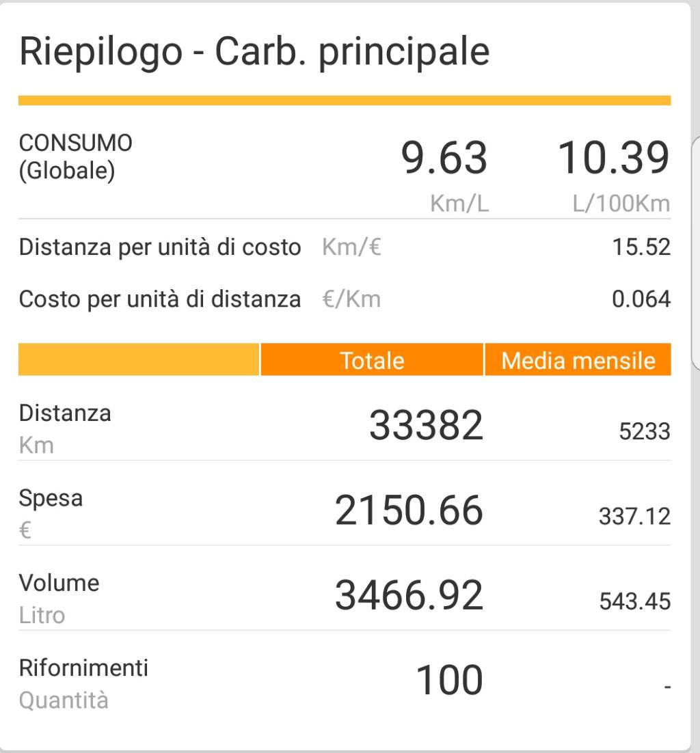Tap the total expense value 2150.66

pyautogui.click(x=409, y=510)
